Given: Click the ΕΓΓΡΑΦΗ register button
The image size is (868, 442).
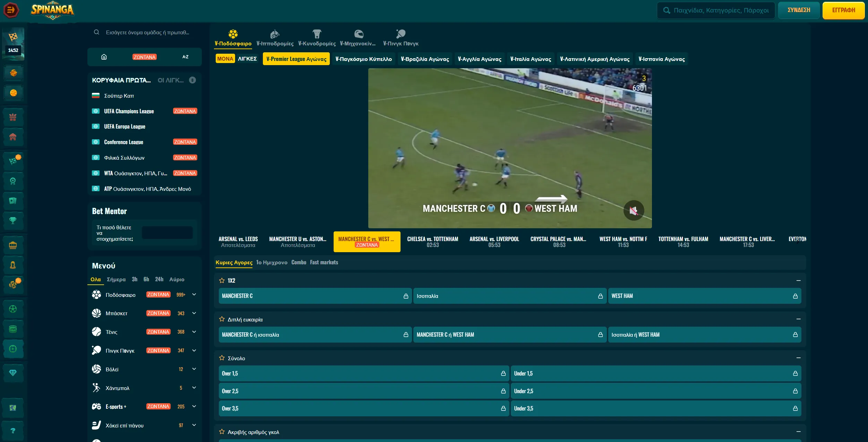Looking at the screenshot, I should 843,10.
